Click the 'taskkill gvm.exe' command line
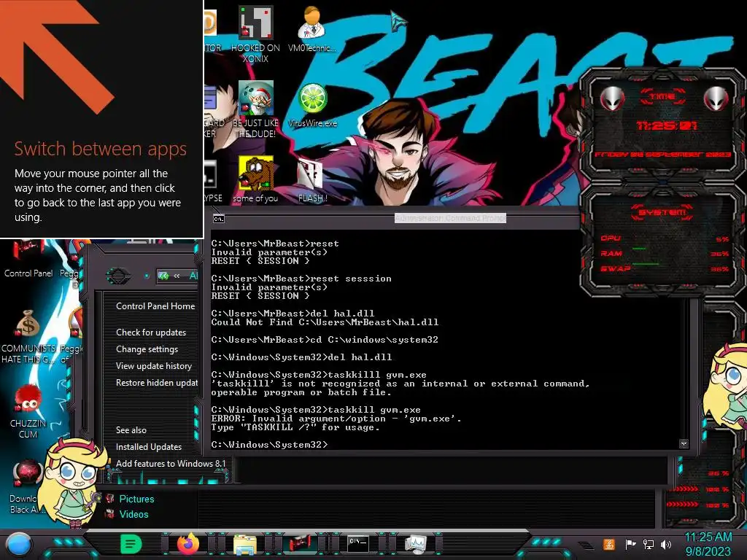747x560 pixels. click(316, 410)
